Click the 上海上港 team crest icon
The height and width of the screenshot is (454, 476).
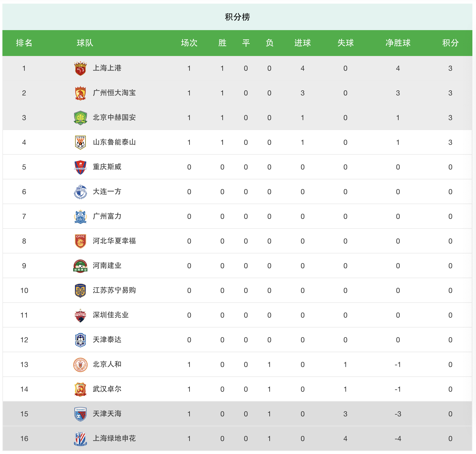pyautogui.click(x=80, y=68)
